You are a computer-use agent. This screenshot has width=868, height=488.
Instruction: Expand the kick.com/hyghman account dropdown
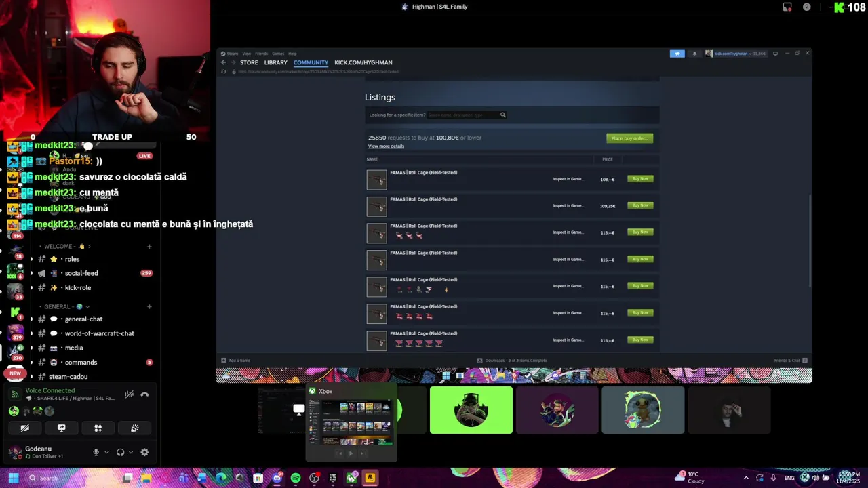[x=736, y=54]
